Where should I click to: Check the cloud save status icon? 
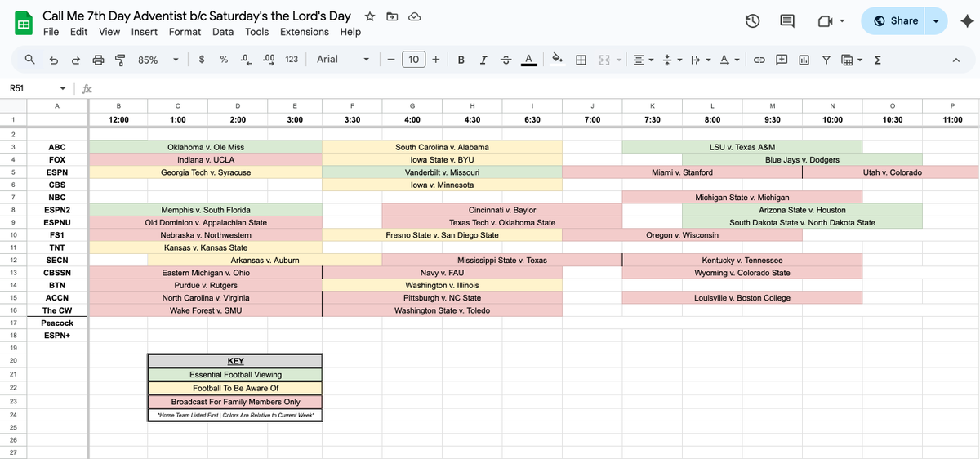point(414,16)
